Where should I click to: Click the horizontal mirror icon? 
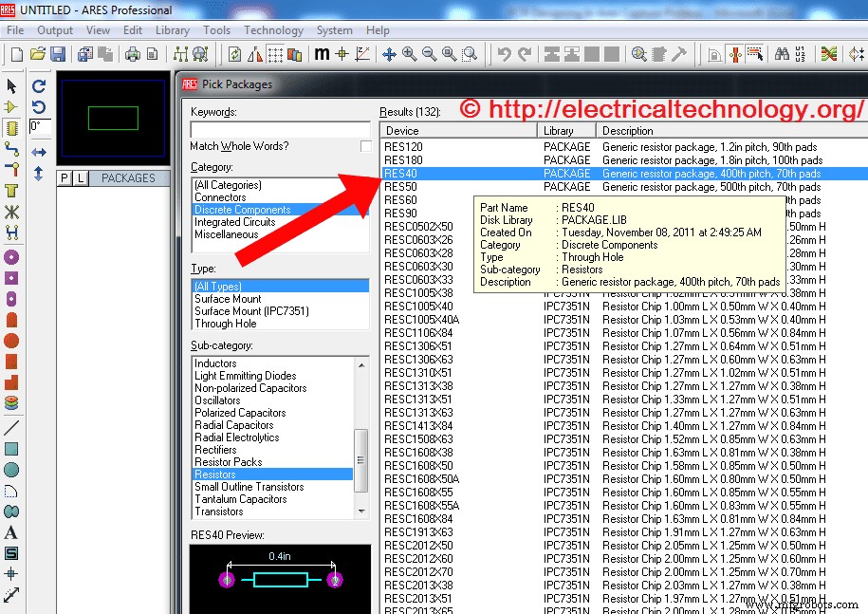(x=39, y=152)
